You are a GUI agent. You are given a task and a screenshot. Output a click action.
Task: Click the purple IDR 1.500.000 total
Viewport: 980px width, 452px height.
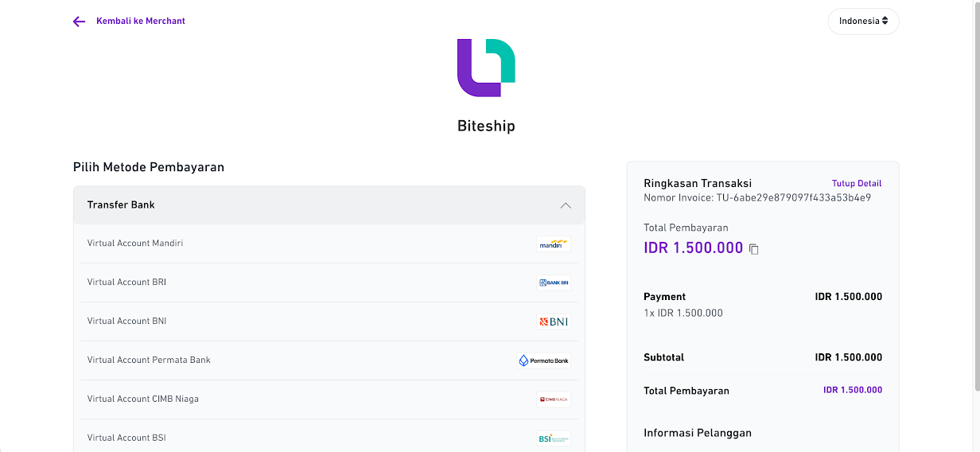(693, 248)
